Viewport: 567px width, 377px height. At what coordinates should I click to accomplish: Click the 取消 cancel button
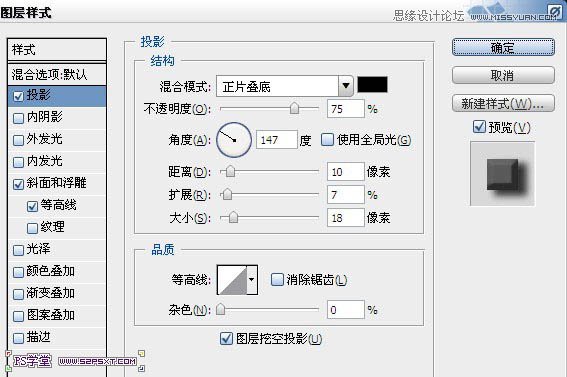pos(503,75)
